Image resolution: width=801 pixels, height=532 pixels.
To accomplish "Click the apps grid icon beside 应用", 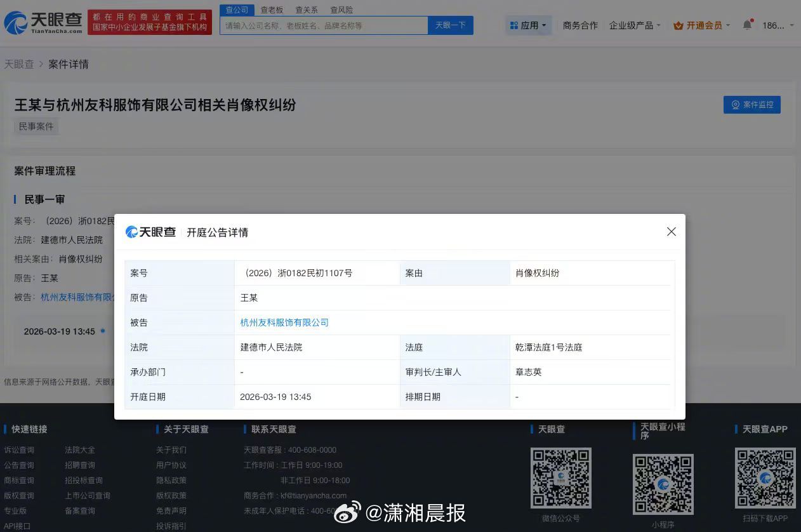I will tap(513, 25).
